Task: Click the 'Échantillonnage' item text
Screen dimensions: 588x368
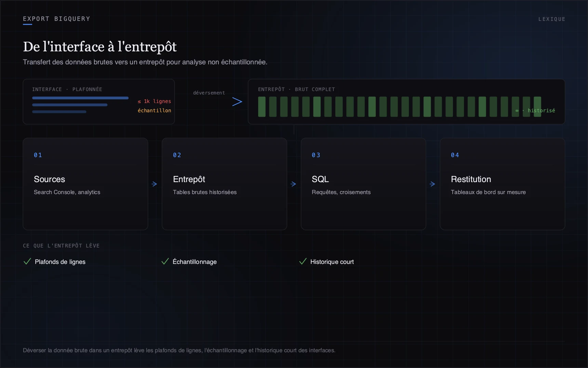Action: click(195, 262)
